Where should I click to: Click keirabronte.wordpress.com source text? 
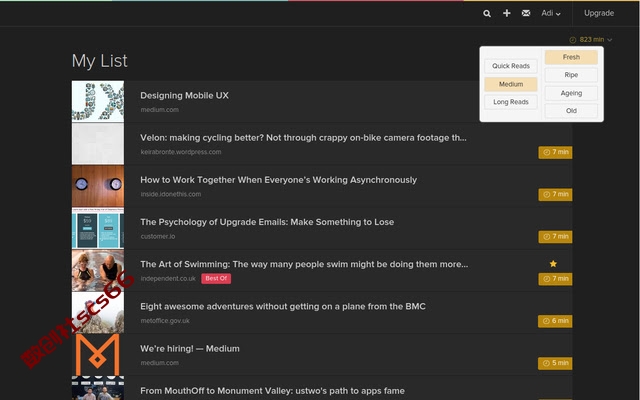click(x=181, y=152)
